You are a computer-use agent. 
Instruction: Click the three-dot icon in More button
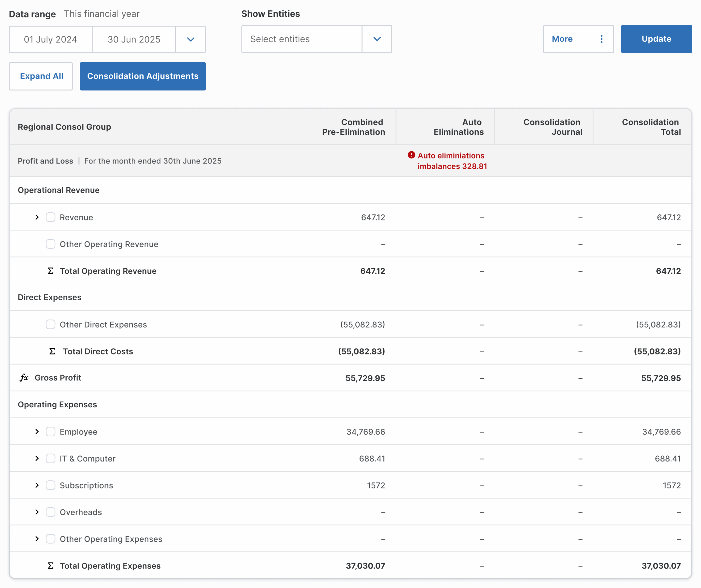point(602,39)
